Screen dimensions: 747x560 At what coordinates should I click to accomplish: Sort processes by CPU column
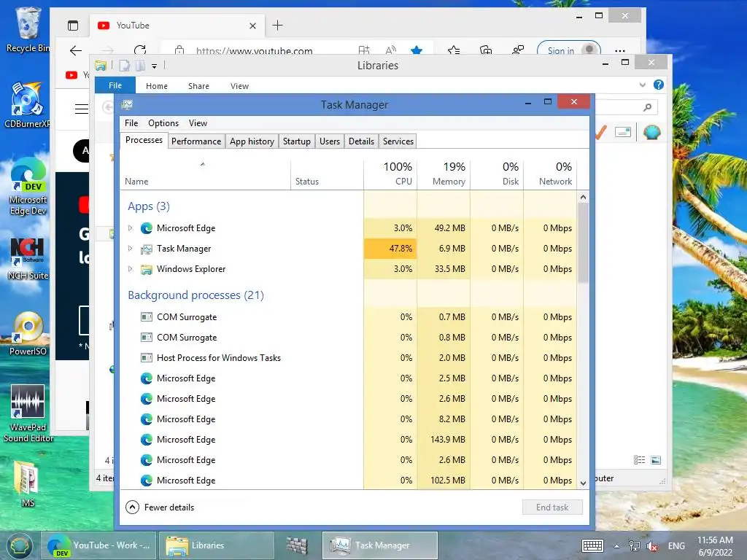click(391, 174)
